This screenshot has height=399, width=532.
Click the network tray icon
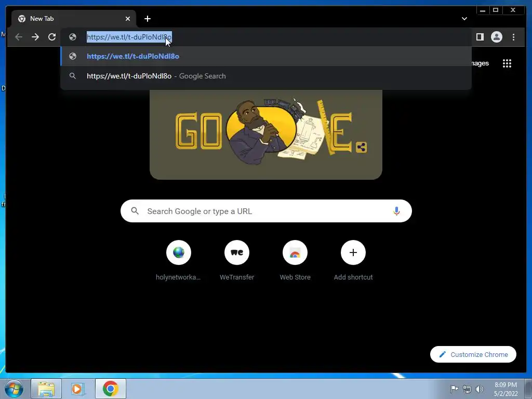tap(467, 389)
